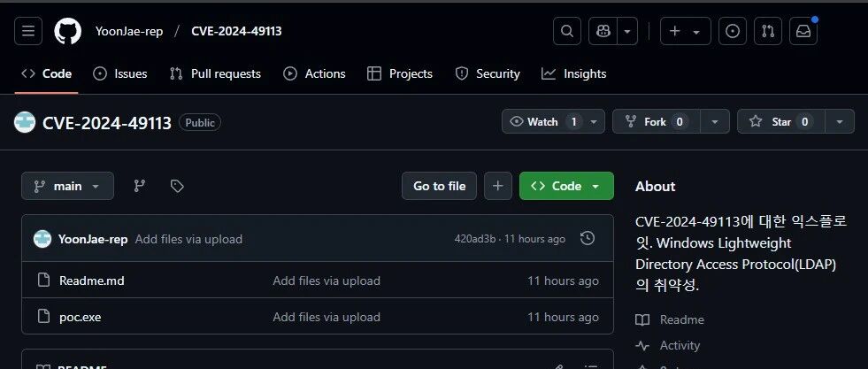Viewport: 868px width, 369px height.
Task: Open the green Code dropdown button
Action: 566,186
